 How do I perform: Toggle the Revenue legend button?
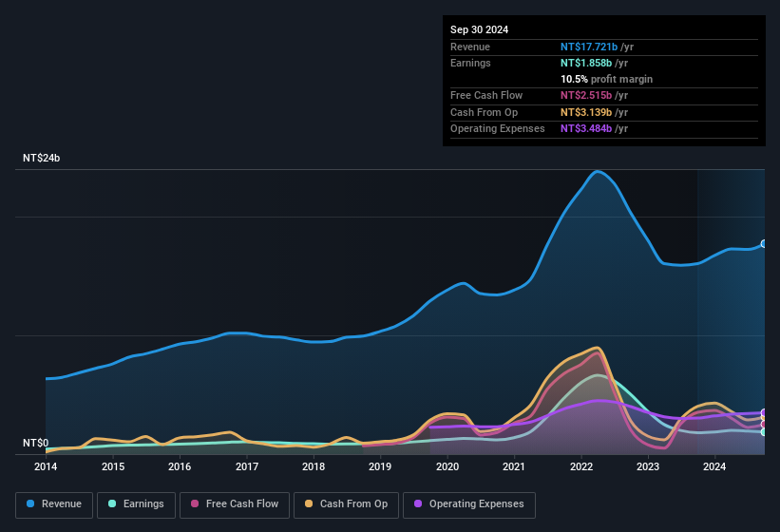[54, 504]
